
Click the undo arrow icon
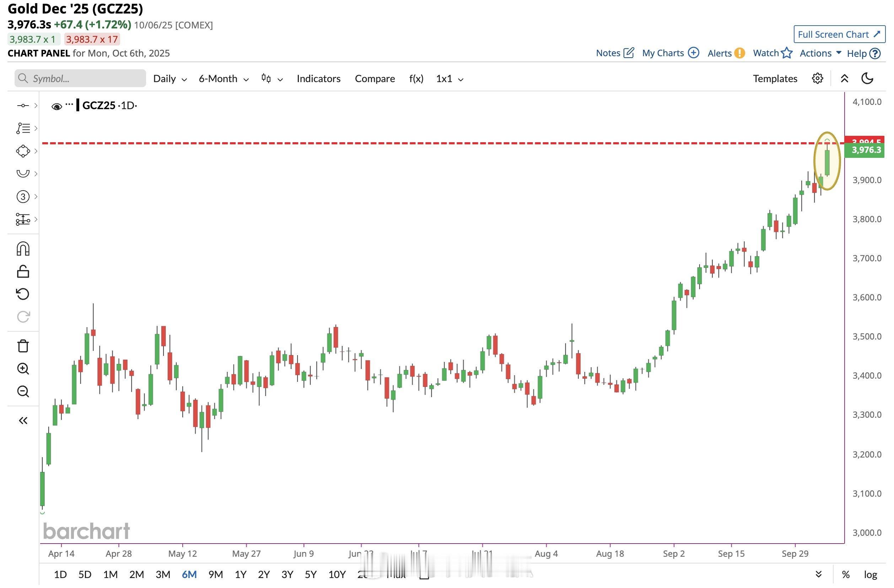coord(23,294)
